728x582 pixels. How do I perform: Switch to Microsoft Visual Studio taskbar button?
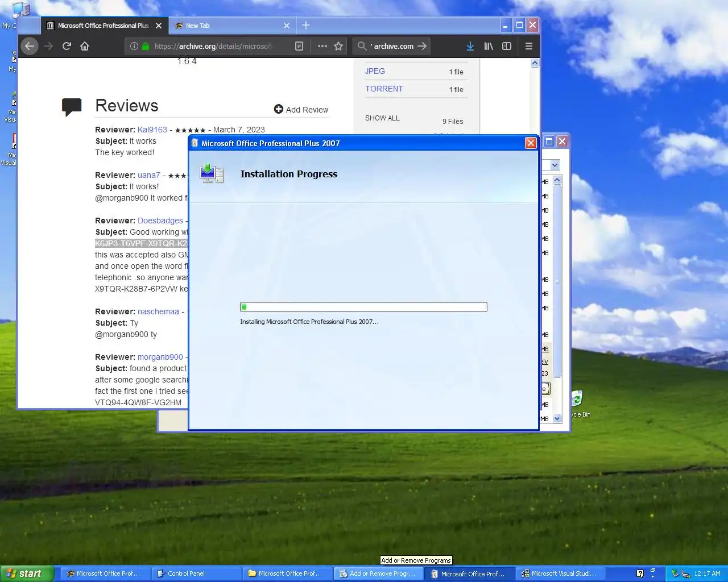560,573
